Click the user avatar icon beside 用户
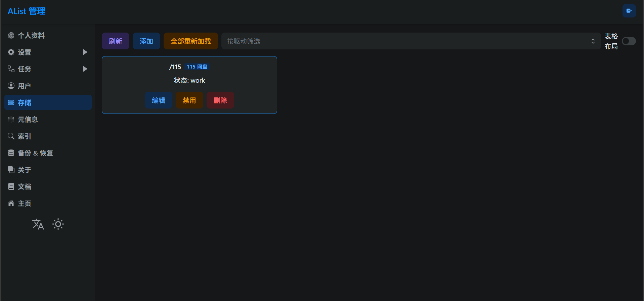 [11, 86]
